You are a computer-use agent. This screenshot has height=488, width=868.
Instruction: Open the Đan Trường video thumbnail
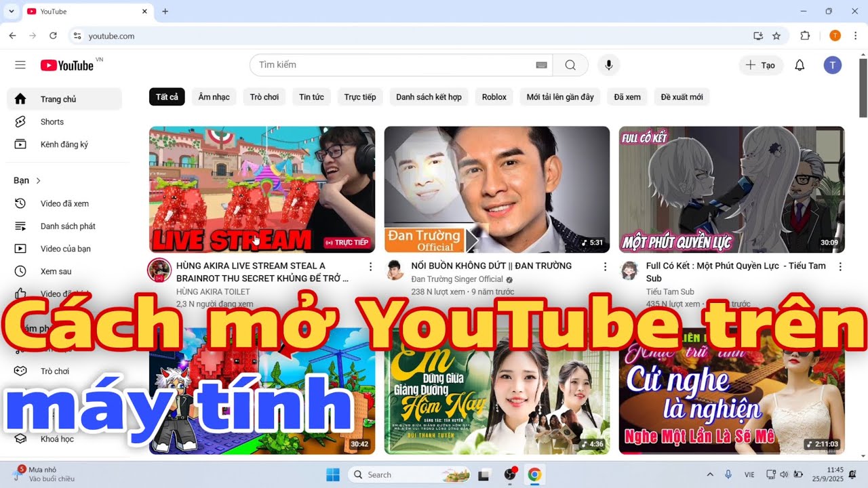pyautogui.click(x=497, y=189)
